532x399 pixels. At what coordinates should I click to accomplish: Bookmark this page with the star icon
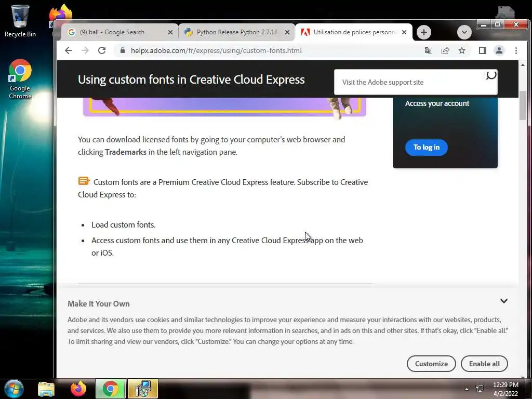[462, 50]
